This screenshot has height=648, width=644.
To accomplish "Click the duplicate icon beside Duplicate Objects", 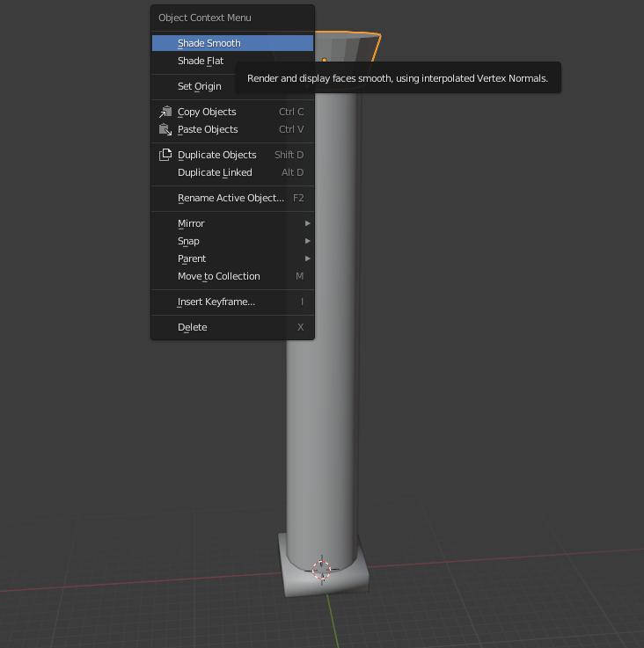I will pyautogui.click(x=165, y=155).
